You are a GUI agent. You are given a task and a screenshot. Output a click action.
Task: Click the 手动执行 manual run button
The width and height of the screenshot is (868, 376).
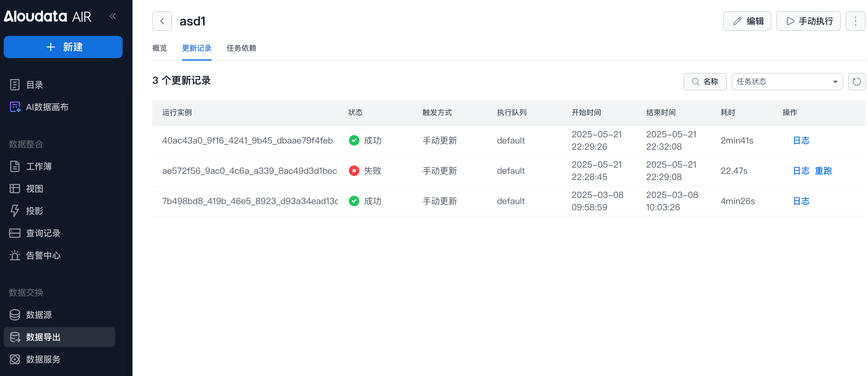[808, 21]
